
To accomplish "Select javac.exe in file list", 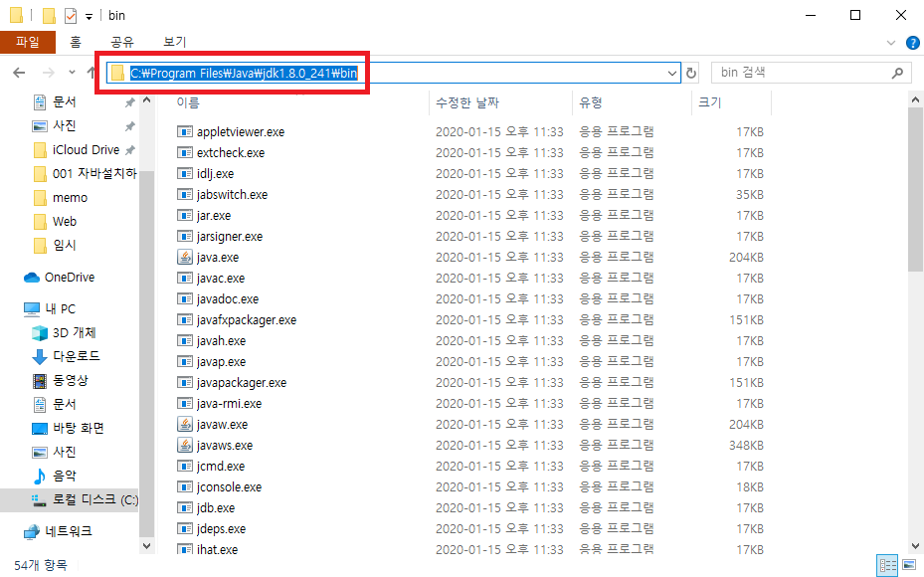I will click(x=221, y=279).
